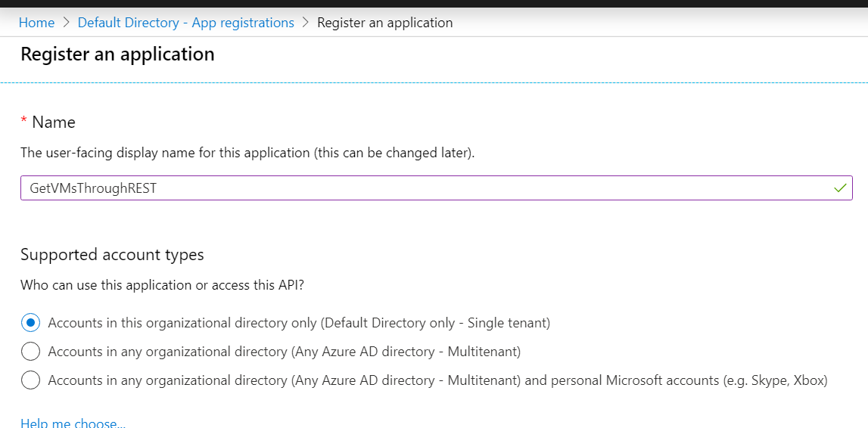
Task: Click the 'Default Directory only - Single tenant' label text
Action: pyautogui.click(x=436, y=322)
